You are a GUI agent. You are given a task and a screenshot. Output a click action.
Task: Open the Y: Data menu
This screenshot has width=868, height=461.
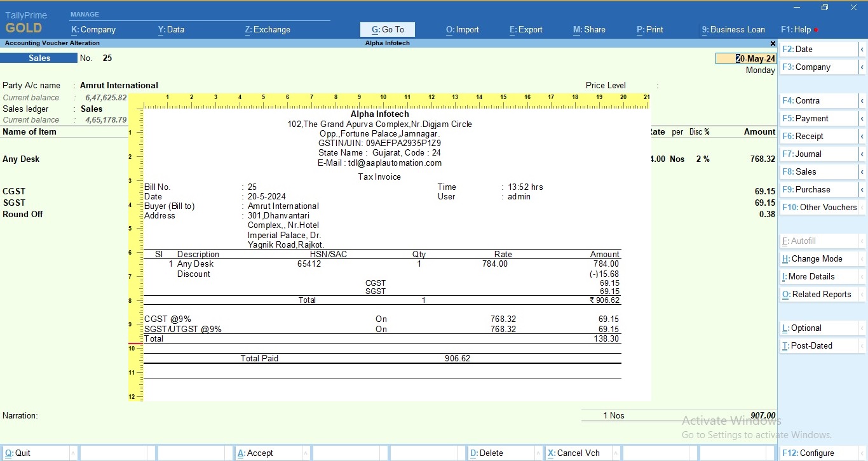tap(170, 29)
